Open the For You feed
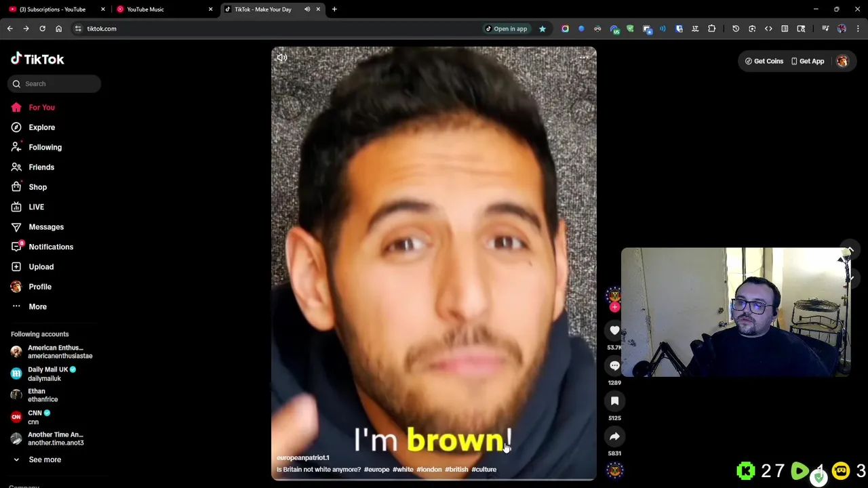868x488 pixels. point(42,107)
